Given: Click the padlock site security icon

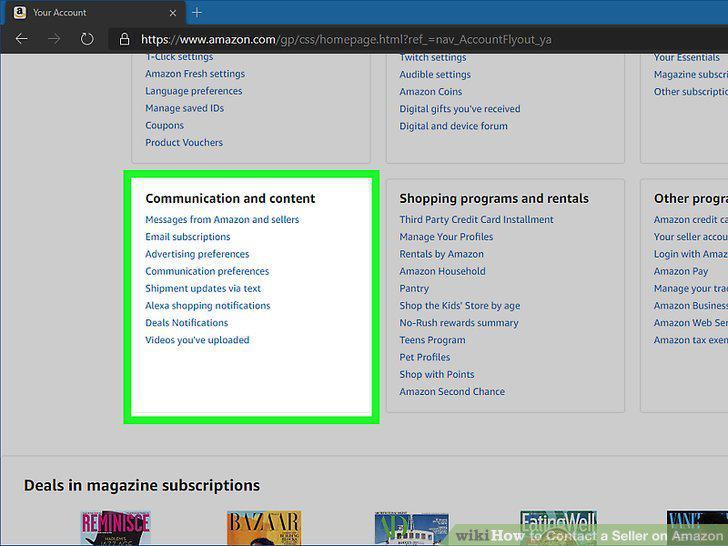Looking at the screenshot, I should (124, 39).
